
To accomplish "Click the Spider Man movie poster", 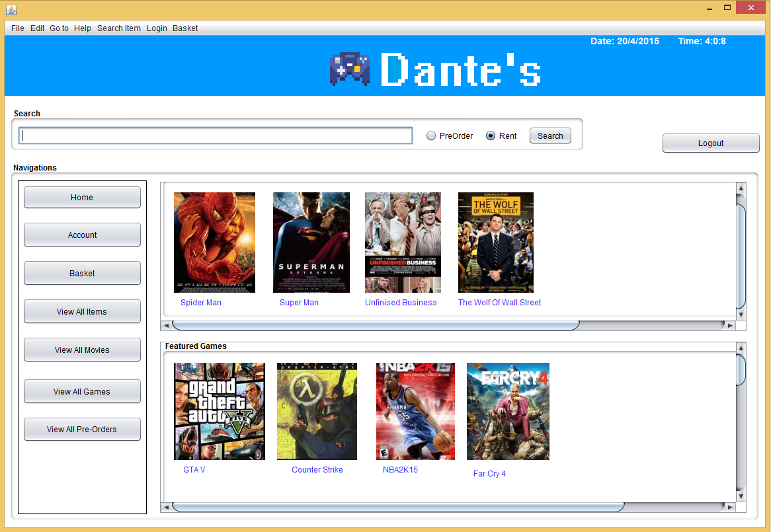I will tap(214, 242).
